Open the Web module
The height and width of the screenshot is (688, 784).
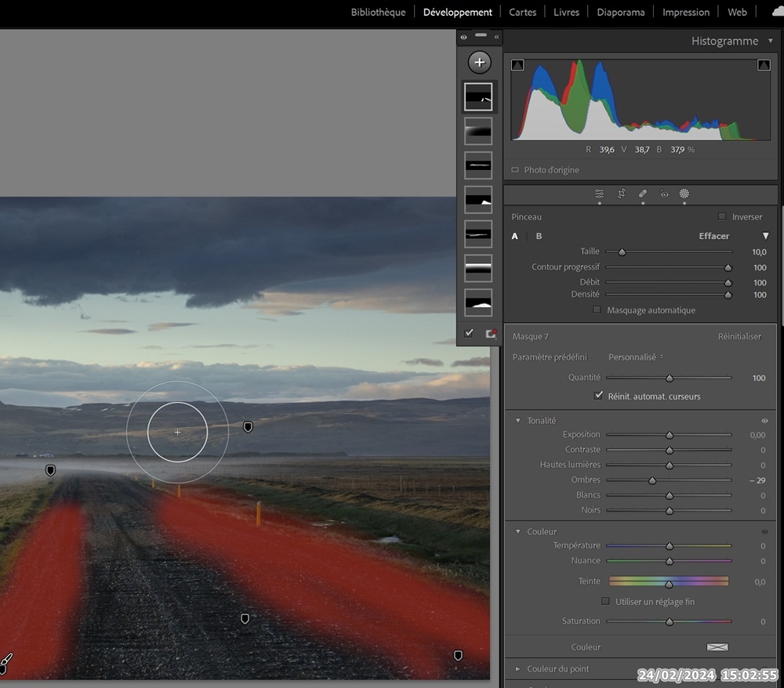(737, 12)
